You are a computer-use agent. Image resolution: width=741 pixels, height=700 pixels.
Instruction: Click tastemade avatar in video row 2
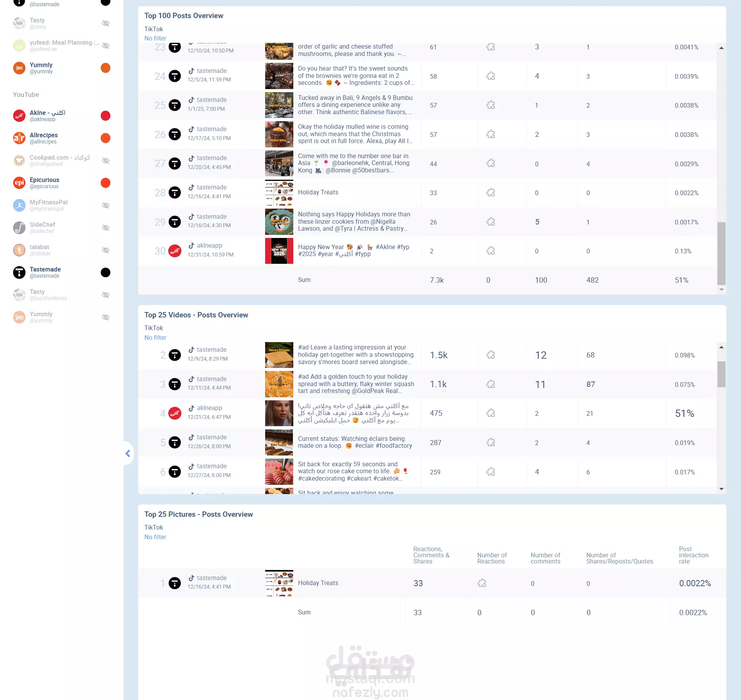pos(175,355)
